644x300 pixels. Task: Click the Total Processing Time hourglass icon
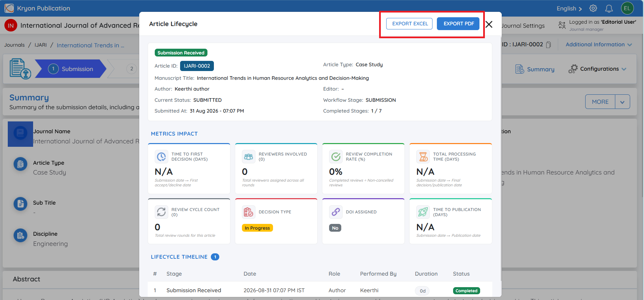coord(423,157)
